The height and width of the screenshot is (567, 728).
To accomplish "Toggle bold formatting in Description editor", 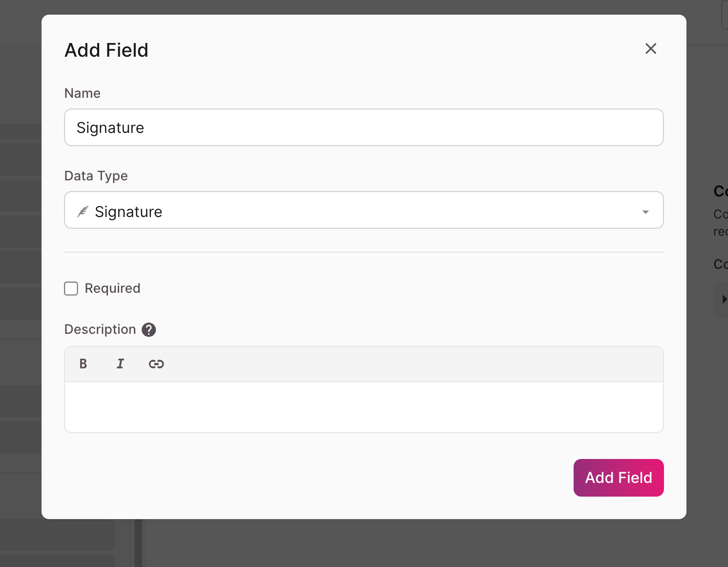I will [83, 364].
